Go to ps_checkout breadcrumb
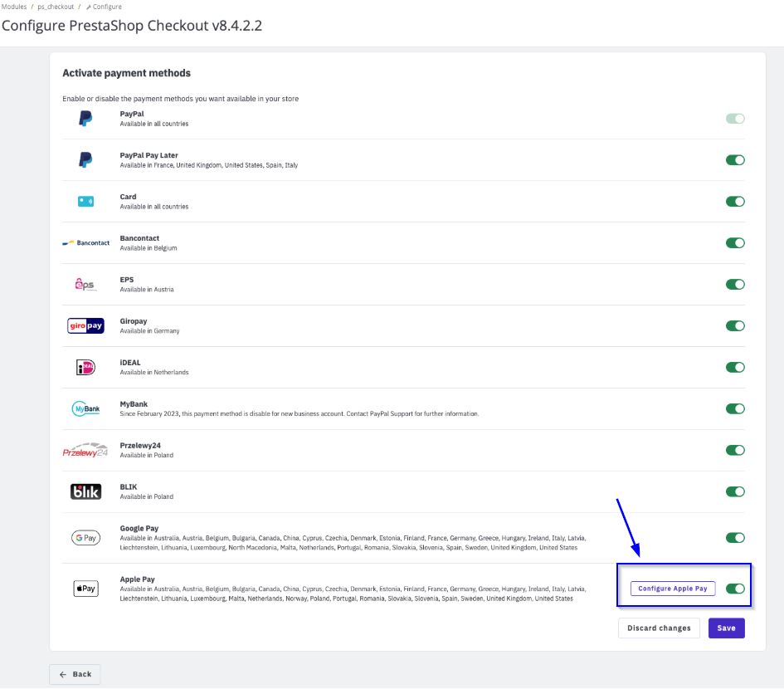The width and height of the screenshot is (784, 689). tap(56, 7)
